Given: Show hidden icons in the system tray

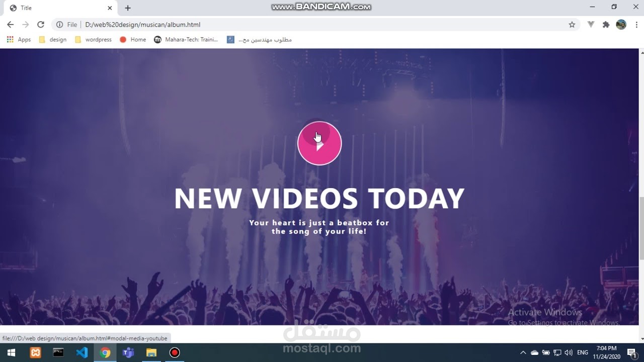Looking at the screenshot, I should [523, 352].
